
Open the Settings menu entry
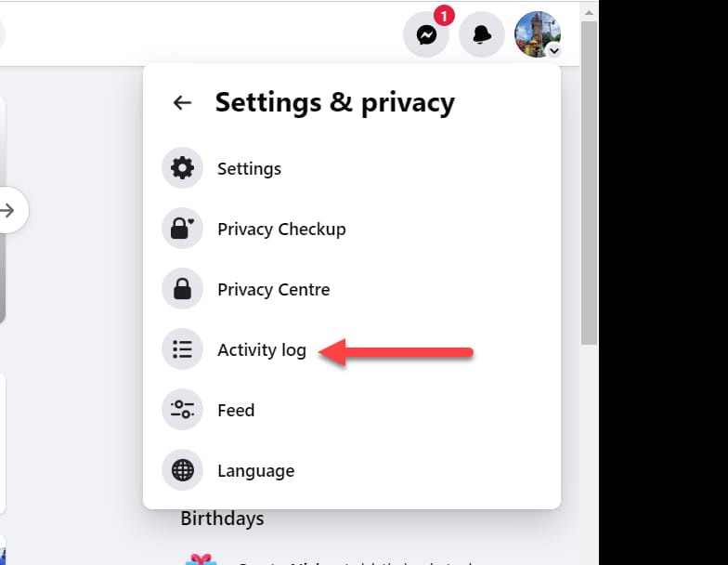(351, 168)
